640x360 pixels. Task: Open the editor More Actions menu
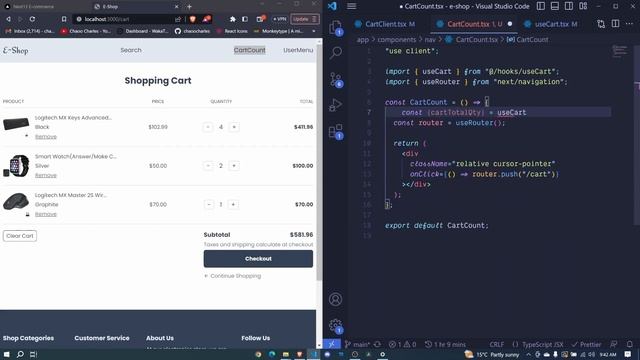[x=629, y=24]
